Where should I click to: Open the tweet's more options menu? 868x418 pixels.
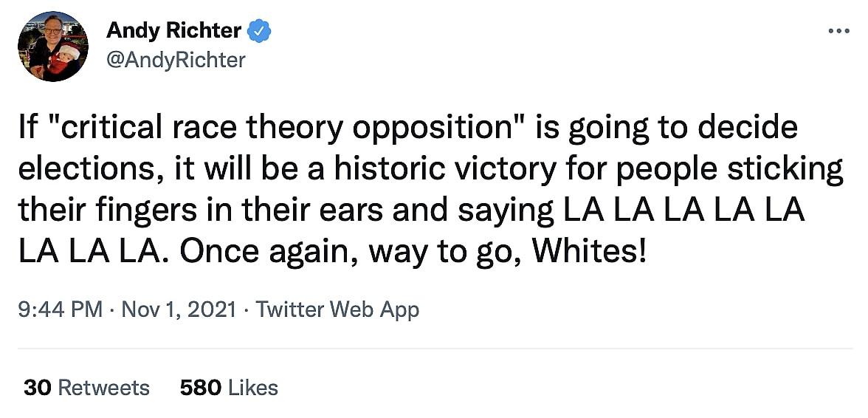[839, 31]
